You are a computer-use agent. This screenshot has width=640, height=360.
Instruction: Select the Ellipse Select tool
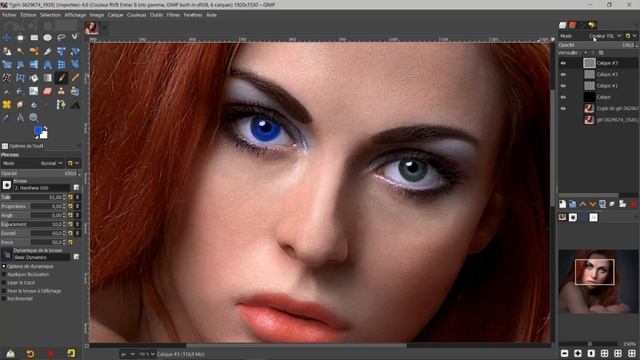(x=47, y=38)
